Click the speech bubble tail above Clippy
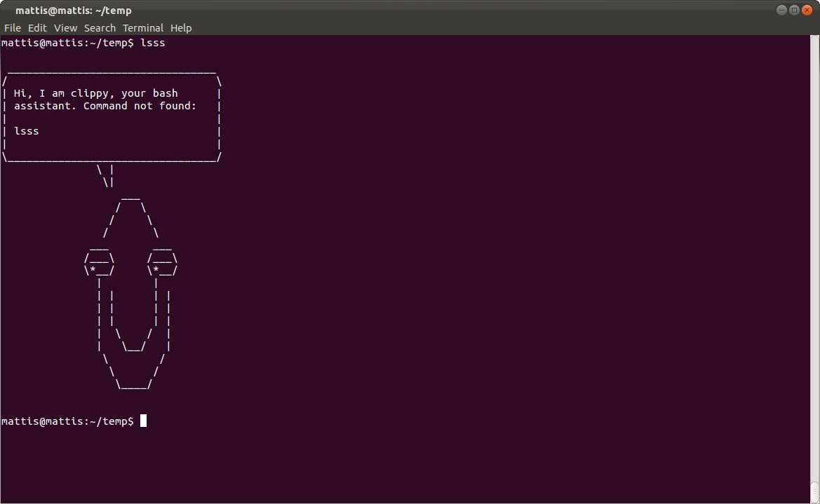The height and width of the screenshot is (504, 820). (106, 176)
